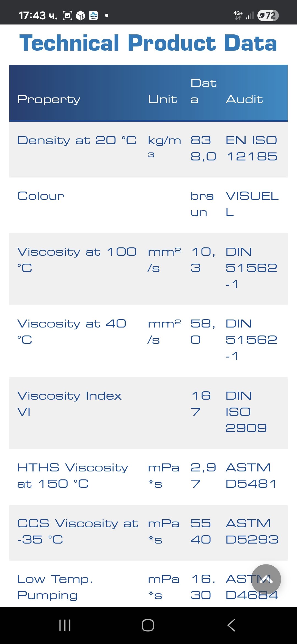Select the Property column header
The height and width of the screenshot is (644, 297).
pyautogui.click(x=49, y=99)
